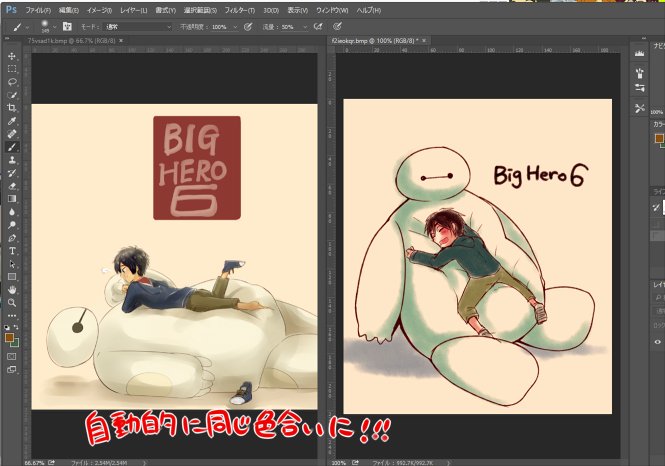Image resolution: width=665 pixels, height=466 pixels.
Task: Click the opacity 100% value field
Action: click(x=221, y=27)
